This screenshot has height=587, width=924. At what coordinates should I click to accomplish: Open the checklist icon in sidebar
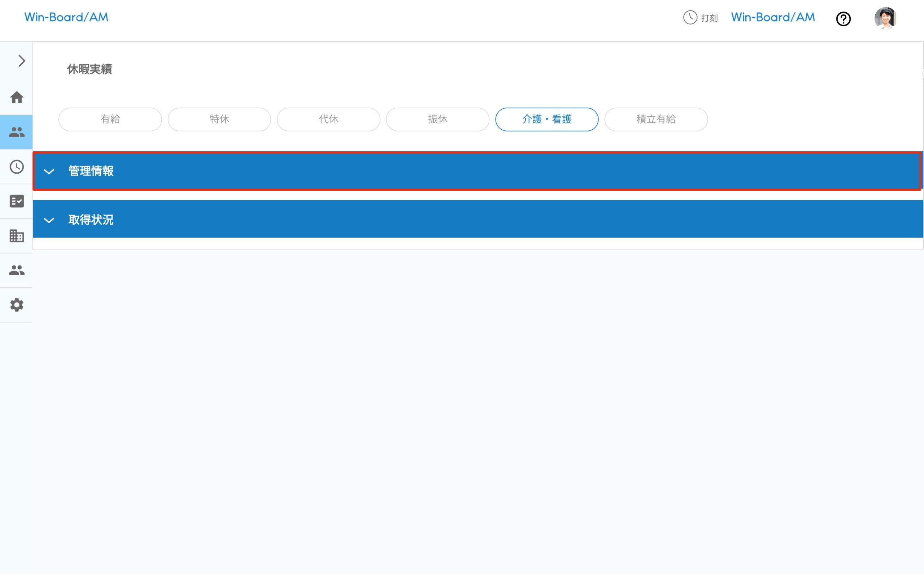[17, 201]
